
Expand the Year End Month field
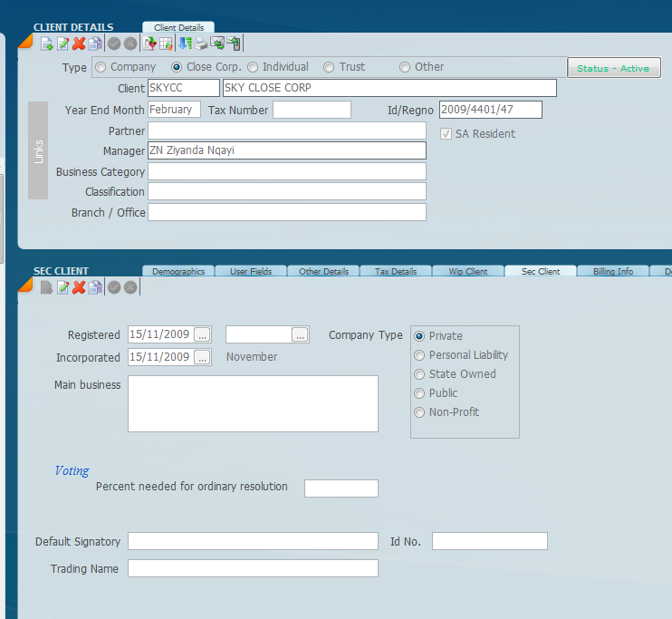pos(174,110)
